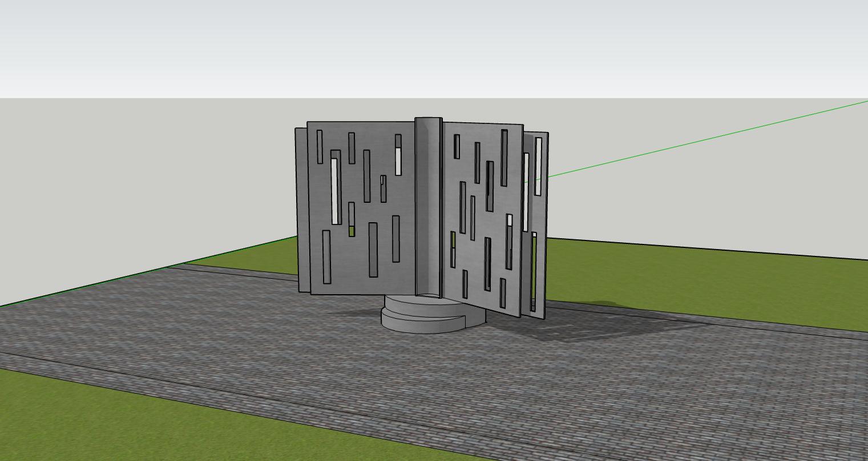Select the bottom-left slot of the left panel
Viewport: 868px width, 461px height.
tap(326, 257)
